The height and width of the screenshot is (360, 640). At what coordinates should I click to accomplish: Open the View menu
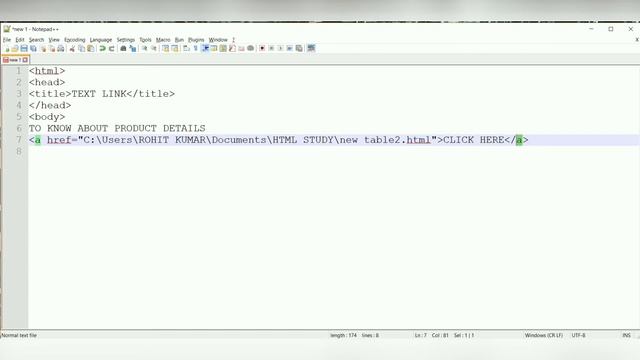[x=54, y=40]
